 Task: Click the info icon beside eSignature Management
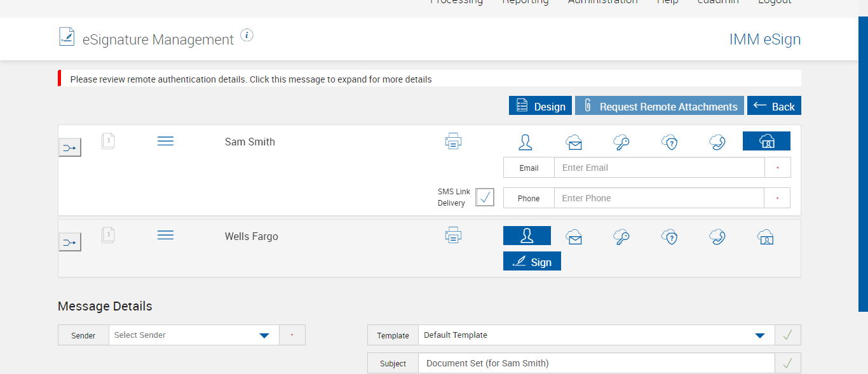click(247, 36)
